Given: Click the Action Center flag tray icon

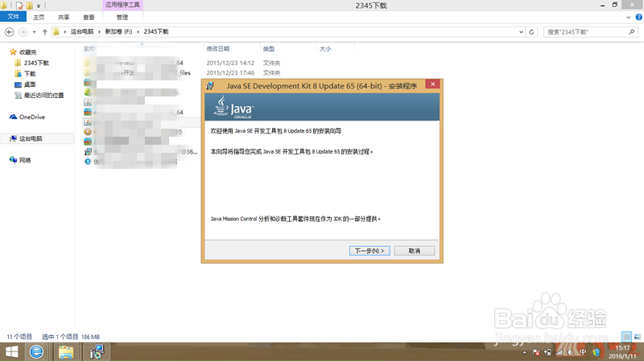Looking at the screenshot, I should [536, 352].
